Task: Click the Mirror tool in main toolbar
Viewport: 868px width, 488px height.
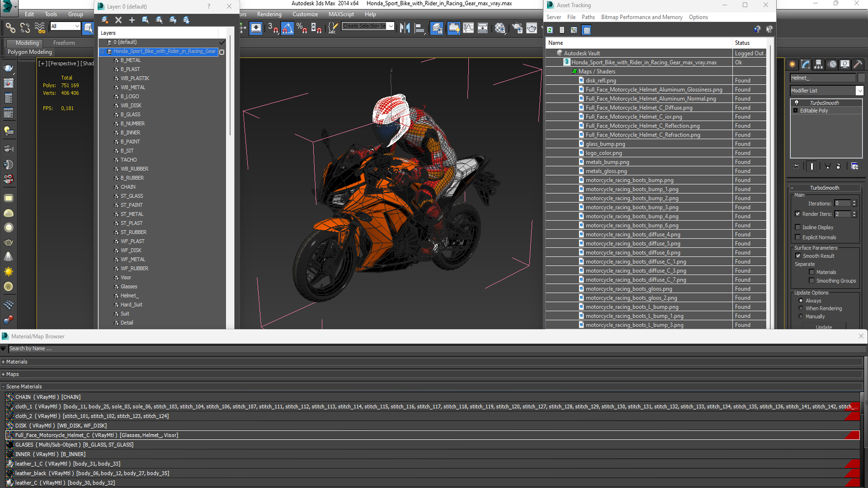Action: (405, 28)
